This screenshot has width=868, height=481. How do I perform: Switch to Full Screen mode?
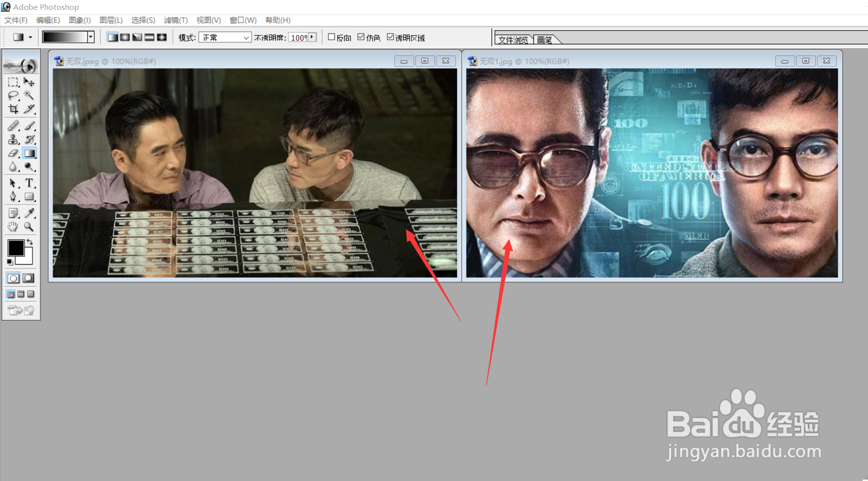click(30, 294)
